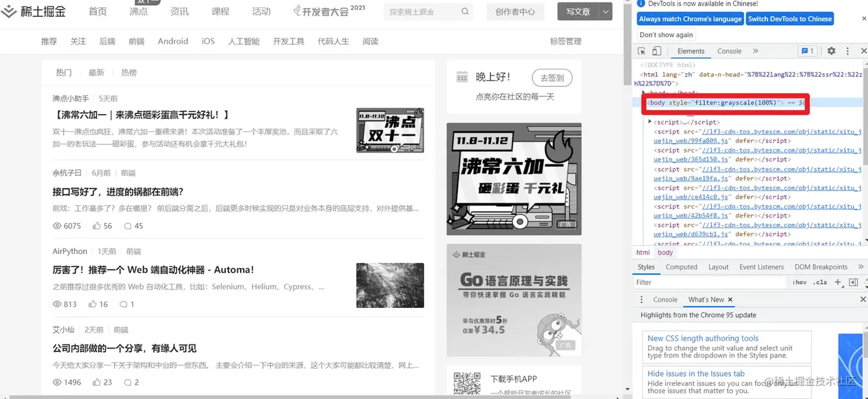The height and width of the screenshot is (399, 868).
Task: Click the 写文章 button
Action: click(578, 11)
